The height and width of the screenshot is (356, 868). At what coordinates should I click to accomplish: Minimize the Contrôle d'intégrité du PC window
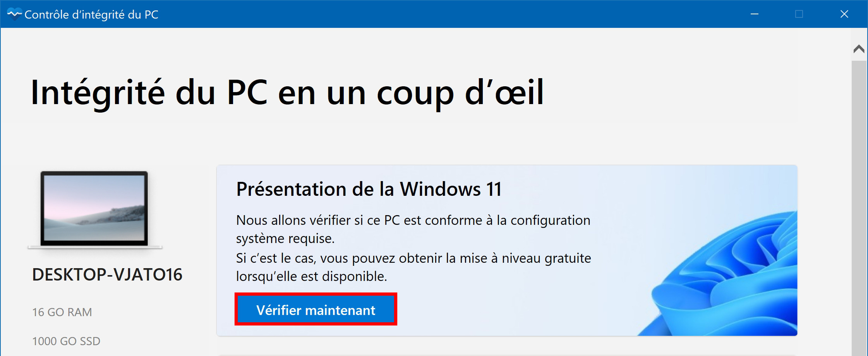click(755, 14)
